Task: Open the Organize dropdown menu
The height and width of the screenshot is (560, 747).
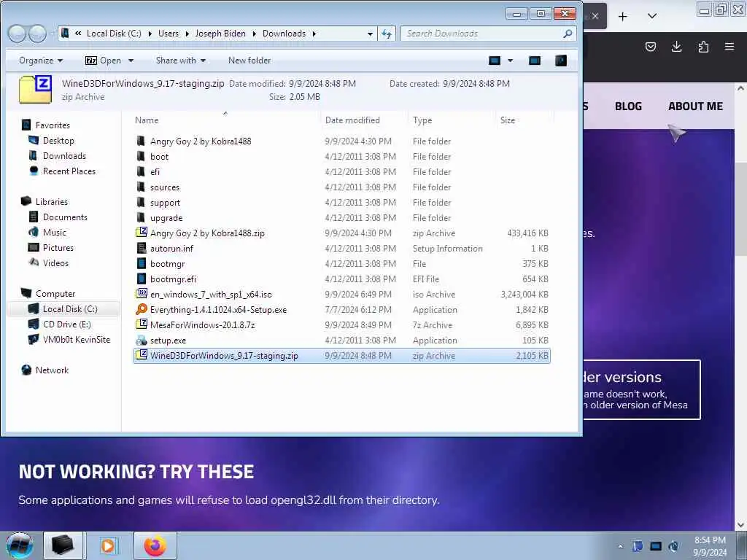Action: (x=41, y=61)
